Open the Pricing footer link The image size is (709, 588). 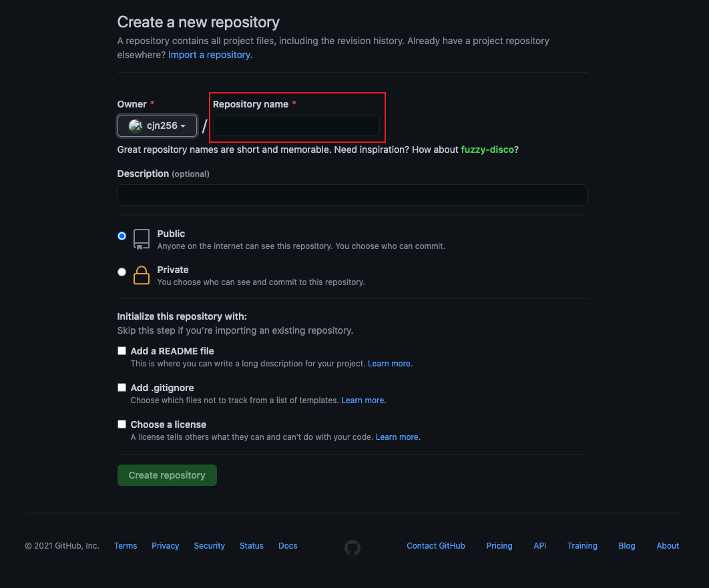click(499, 545)
